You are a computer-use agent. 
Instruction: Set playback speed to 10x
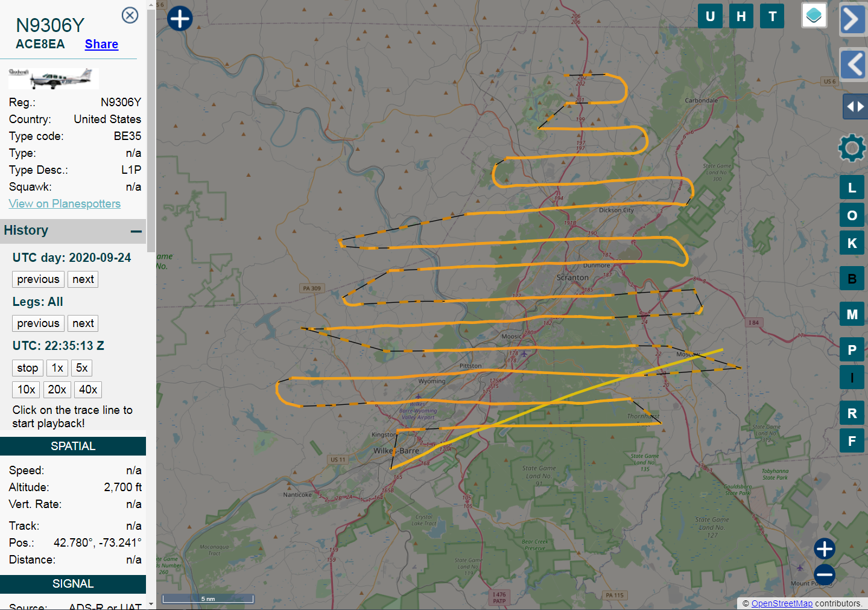tap(26, 390)
